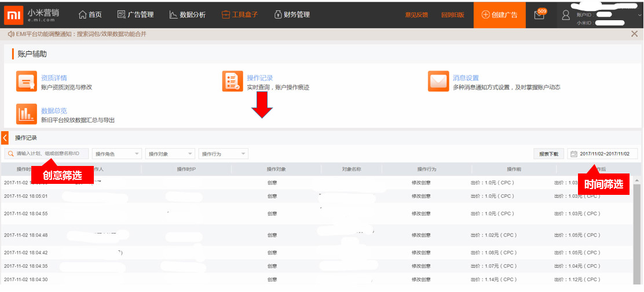
Task: Open the 资质详情 orange icon
Action: (x=26, y=82)
